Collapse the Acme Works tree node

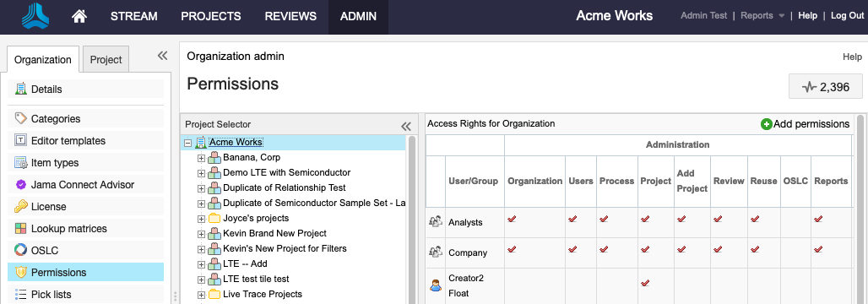pyautogui.click(x=187, y=143)
